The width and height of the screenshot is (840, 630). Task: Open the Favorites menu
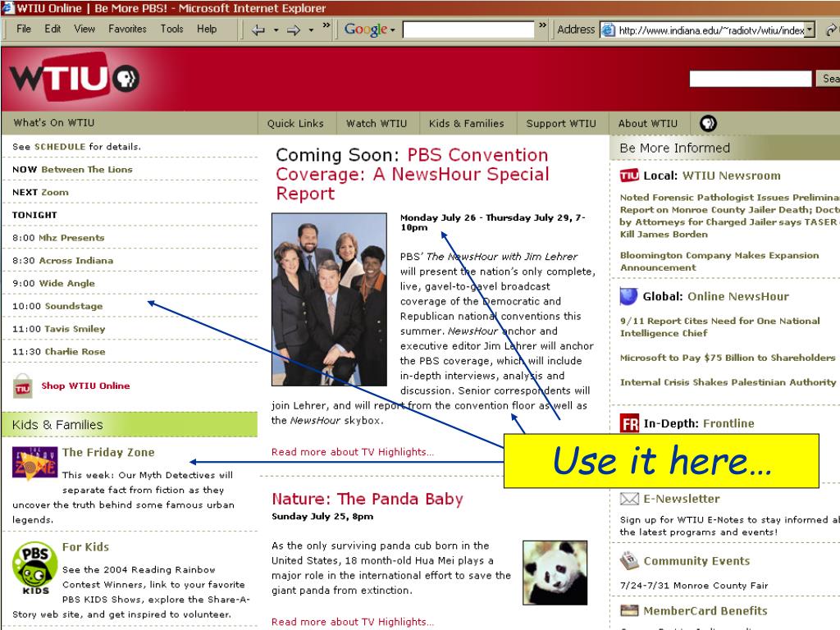(x=127, y=29)
